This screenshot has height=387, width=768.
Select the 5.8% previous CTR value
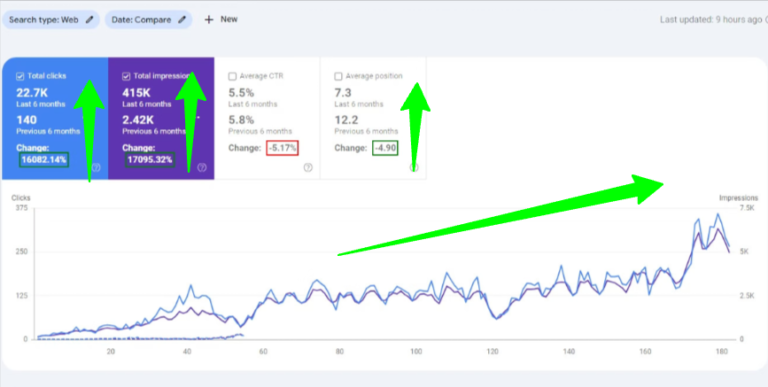pyautogui.click(x=241, y=120)
